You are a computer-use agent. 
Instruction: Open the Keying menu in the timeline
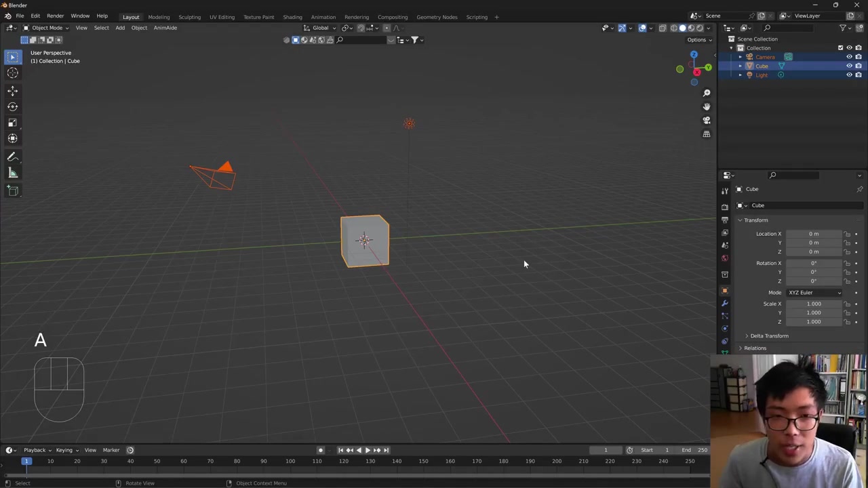tap(65, 450)
